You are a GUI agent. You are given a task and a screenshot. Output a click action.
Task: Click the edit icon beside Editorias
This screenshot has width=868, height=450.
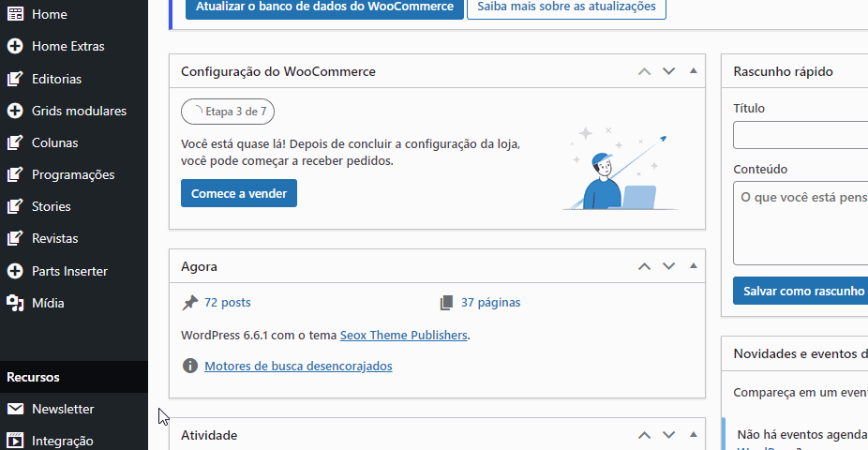[15, 79]
